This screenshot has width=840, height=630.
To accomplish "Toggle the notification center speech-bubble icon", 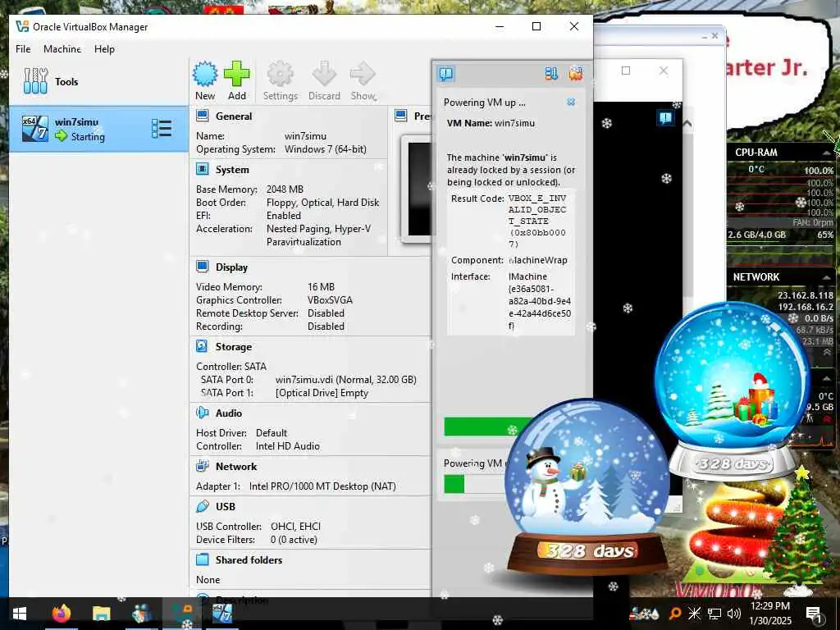I will pos(446,73).
